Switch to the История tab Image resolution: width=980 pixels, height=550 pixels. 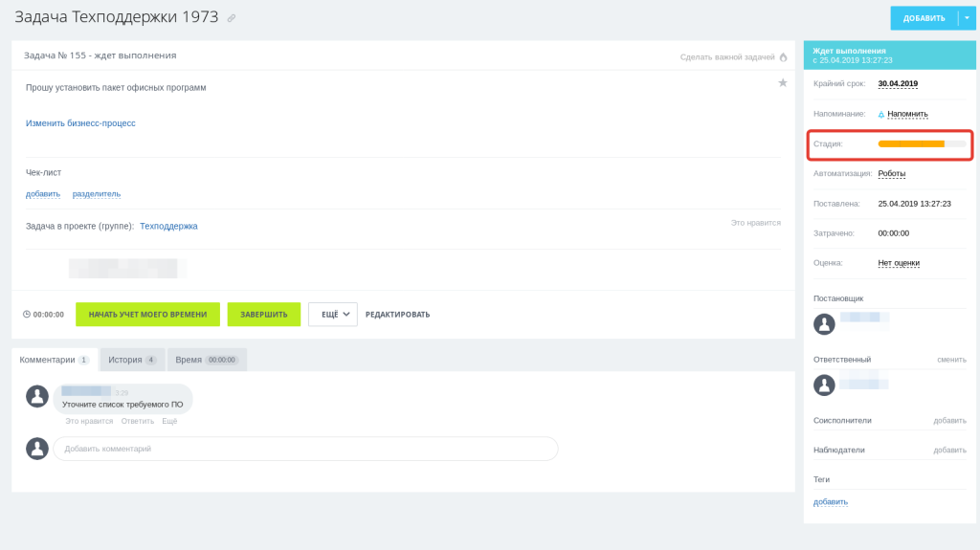click(132, 360)
